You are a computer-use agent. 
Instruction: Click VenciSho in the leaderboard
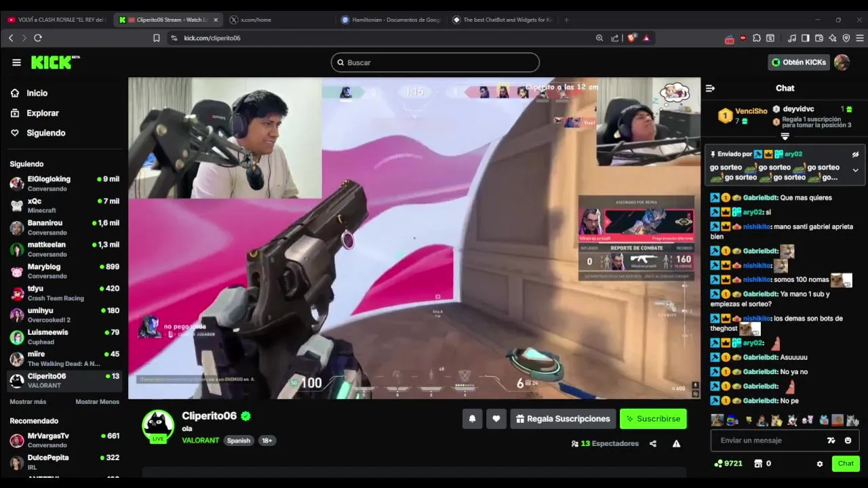[x=751, y=111]
